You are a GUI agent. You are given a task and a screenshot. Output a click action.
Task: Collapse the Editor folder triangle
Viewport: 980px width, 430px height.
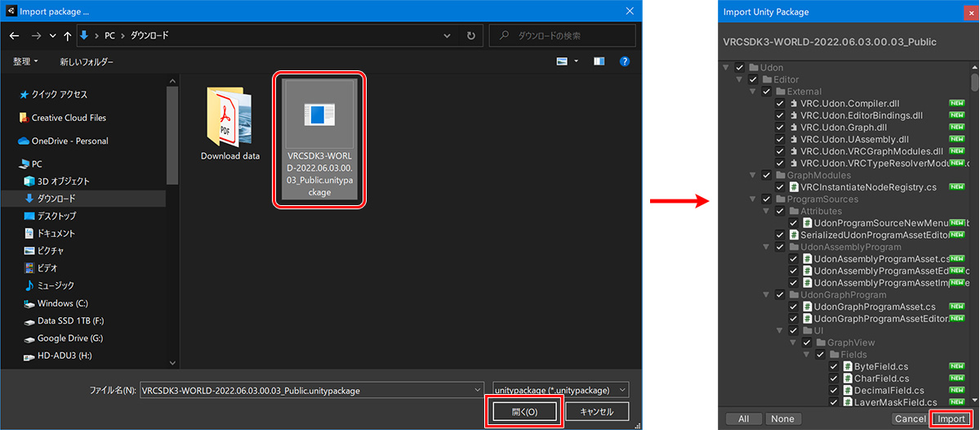pyautogui.click(x=741, y=80)
